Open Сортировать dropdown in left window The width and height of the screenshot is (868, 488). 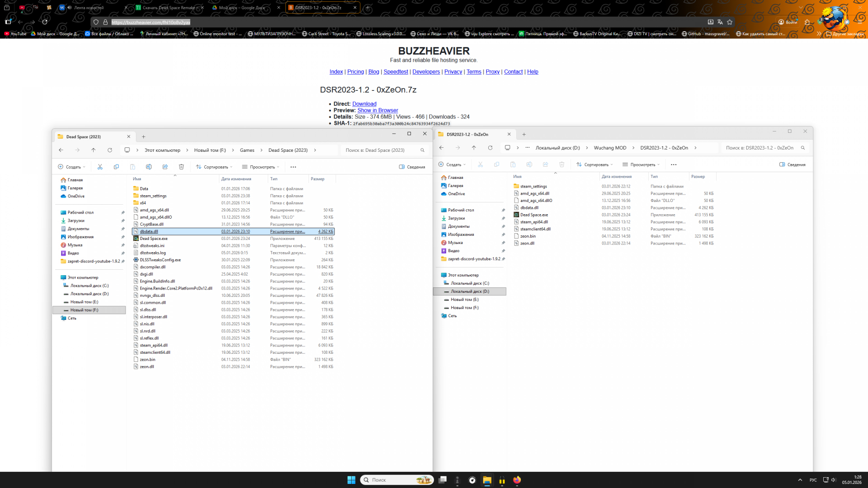coord(214,167)
